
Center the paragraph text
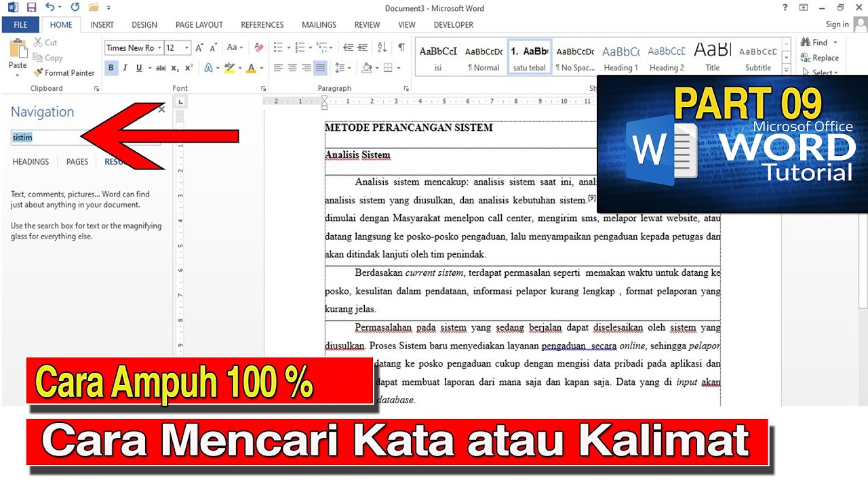(x=292, y=68)
